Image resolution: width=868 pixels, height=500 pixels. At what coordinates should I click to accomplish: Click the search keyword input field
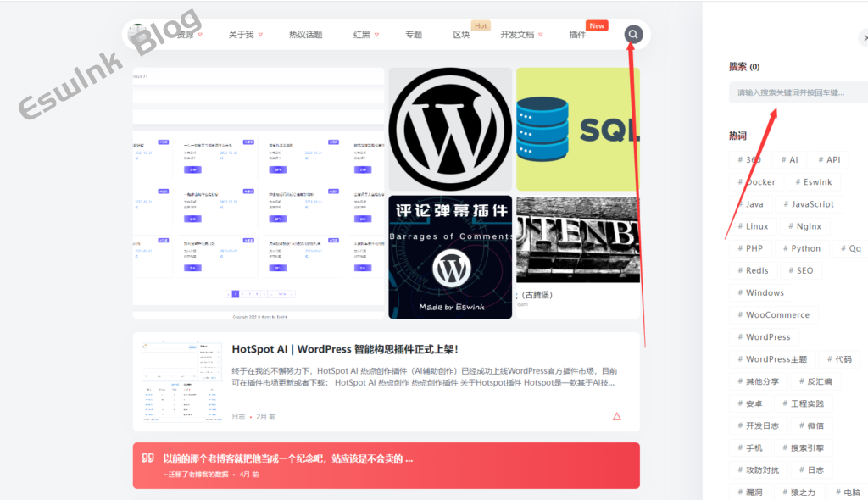click(x=797, y=92)
